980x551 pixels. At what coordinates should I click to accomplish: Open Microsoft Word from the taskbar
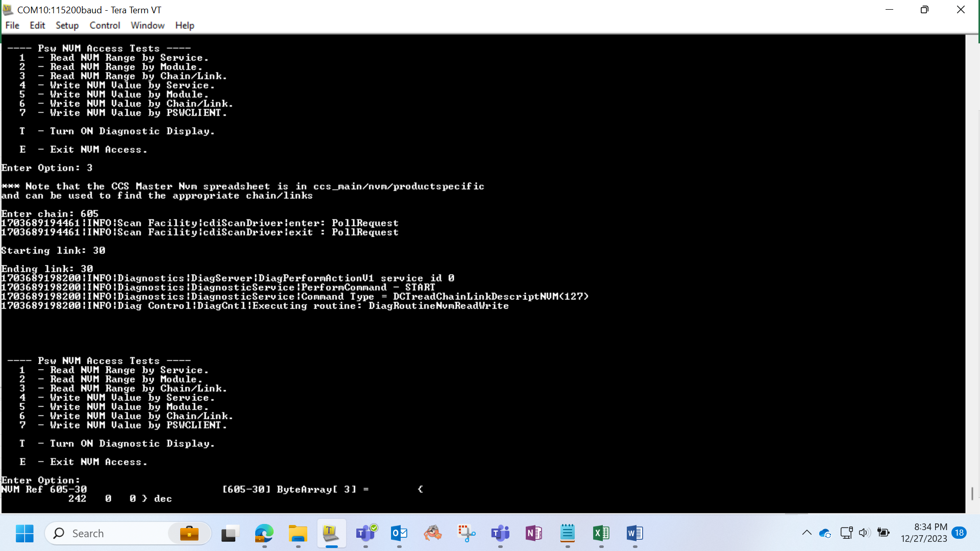click(634, 533)
